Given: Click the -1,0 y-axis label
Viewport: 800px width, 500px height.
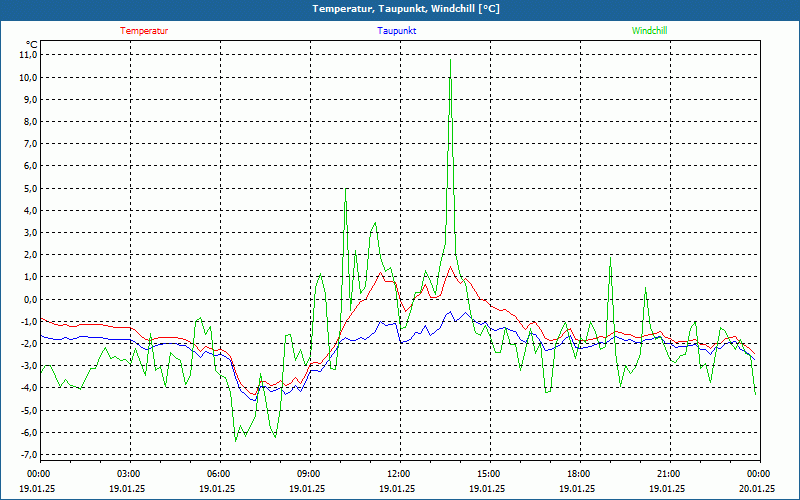Looking at the screenshot, I should 28,322.
